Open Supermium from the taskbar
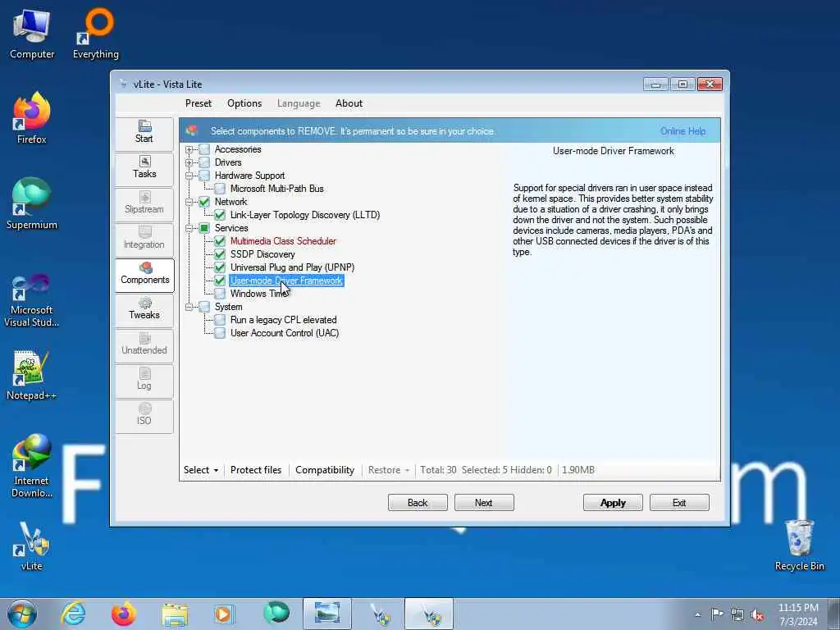Viewport: 840px width, 630px height. point(276,614)
